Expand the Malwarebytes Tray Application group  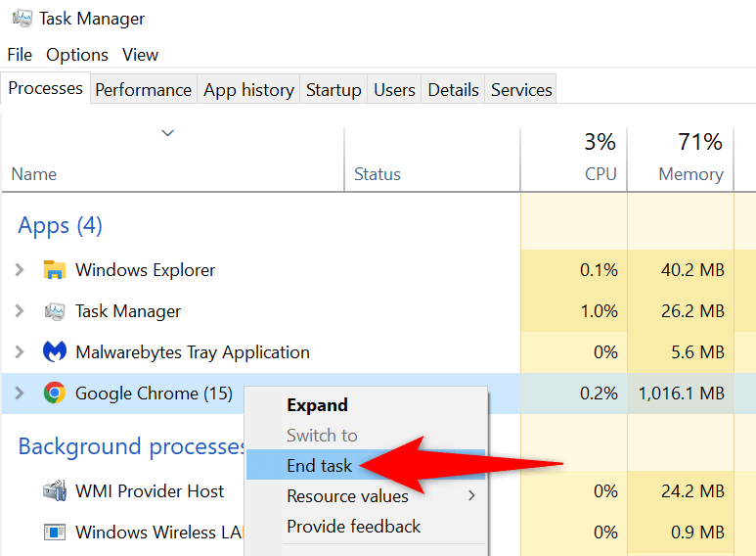click(x=20, y=352)
